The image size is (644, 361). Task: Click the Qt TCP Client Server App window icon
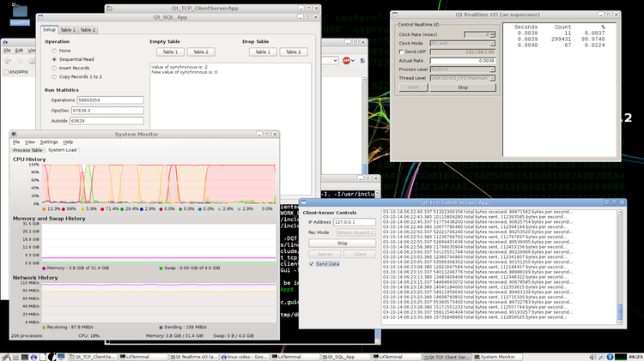tap(303, 202)
